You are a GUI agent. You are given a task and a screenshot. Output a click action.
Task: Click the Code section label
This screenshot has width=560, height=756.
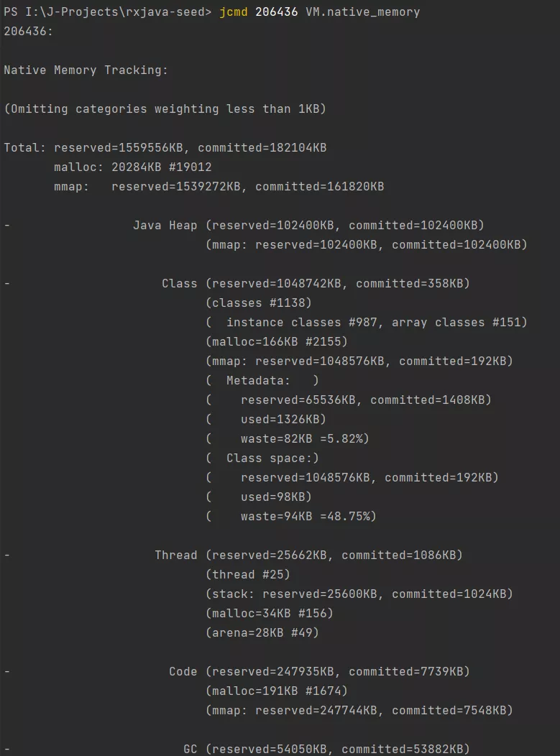click(x=183, y=672)
